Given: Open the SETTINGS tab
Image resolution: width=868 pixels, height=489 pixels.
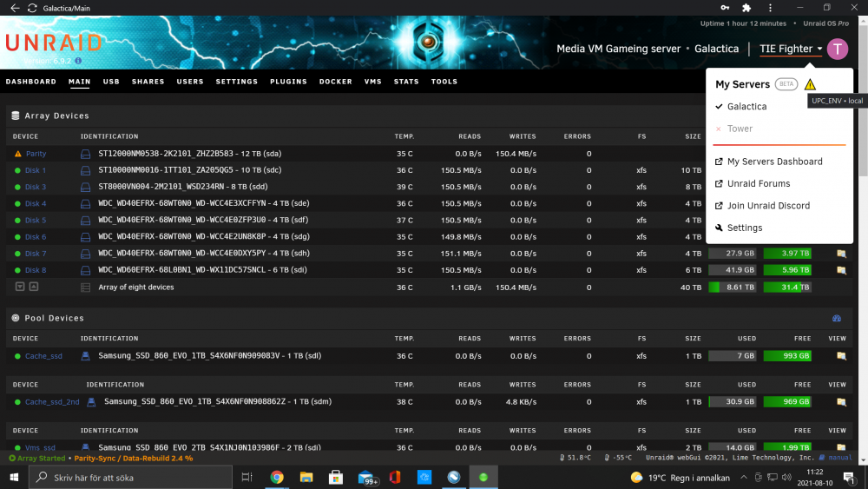Looking at the screenshot, I should [x=237, y=82].
